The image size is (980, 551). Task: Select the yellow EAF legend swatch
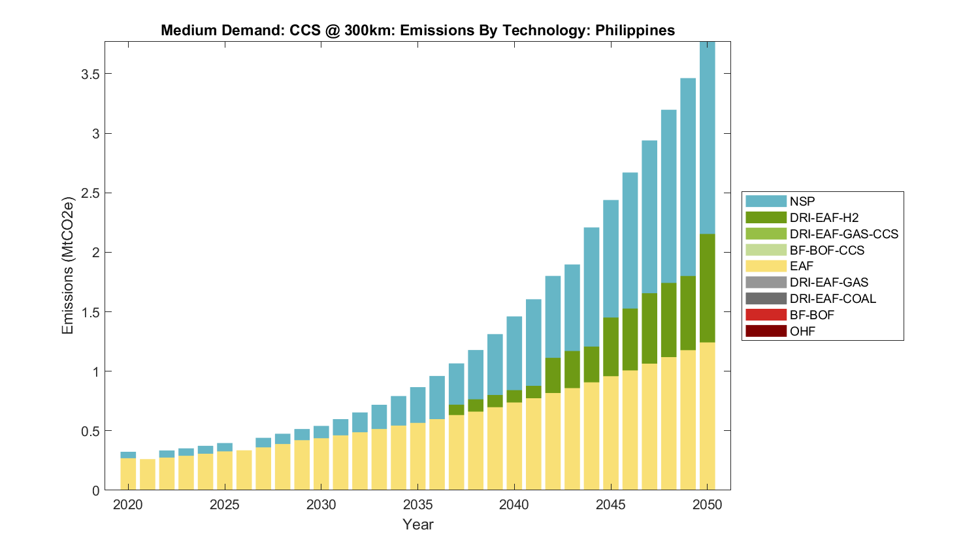coord(766,266)
